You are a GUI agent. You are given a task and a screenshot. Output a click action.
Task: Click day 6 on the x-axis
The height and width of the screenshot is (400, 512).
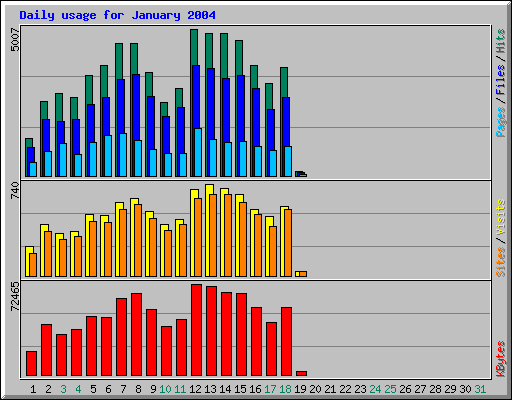click(x=108, y=389)
